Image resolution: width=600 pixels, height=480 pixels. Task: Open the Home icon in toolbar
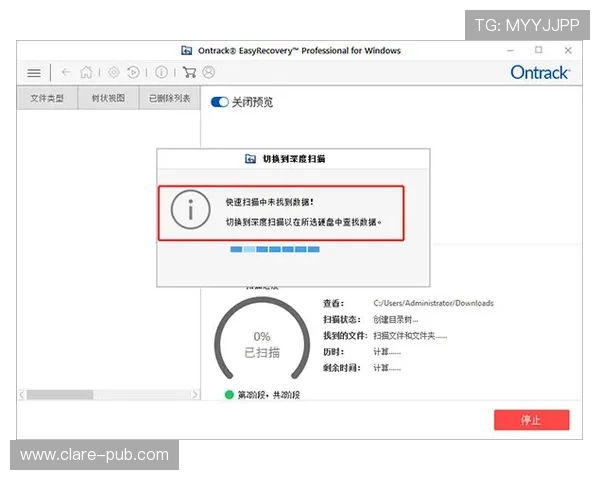86,72
